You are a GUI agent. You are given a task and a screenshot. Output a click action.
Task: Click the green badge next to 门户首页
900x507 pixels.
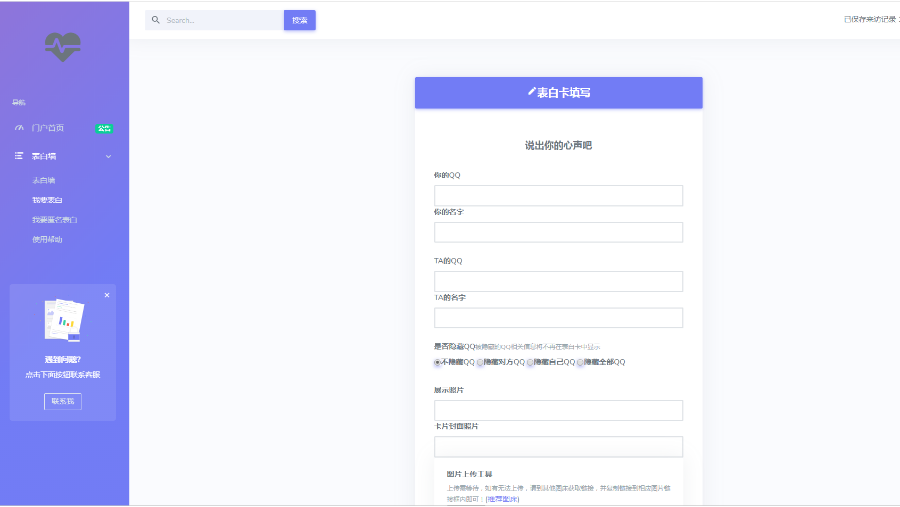(x=104, y=129)
